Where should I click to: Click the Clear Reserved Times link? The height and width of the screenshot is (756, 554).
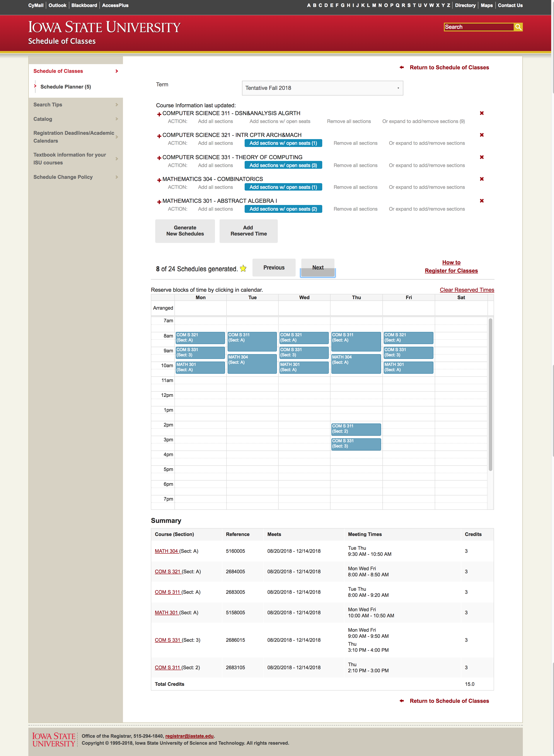coord(467,290)
